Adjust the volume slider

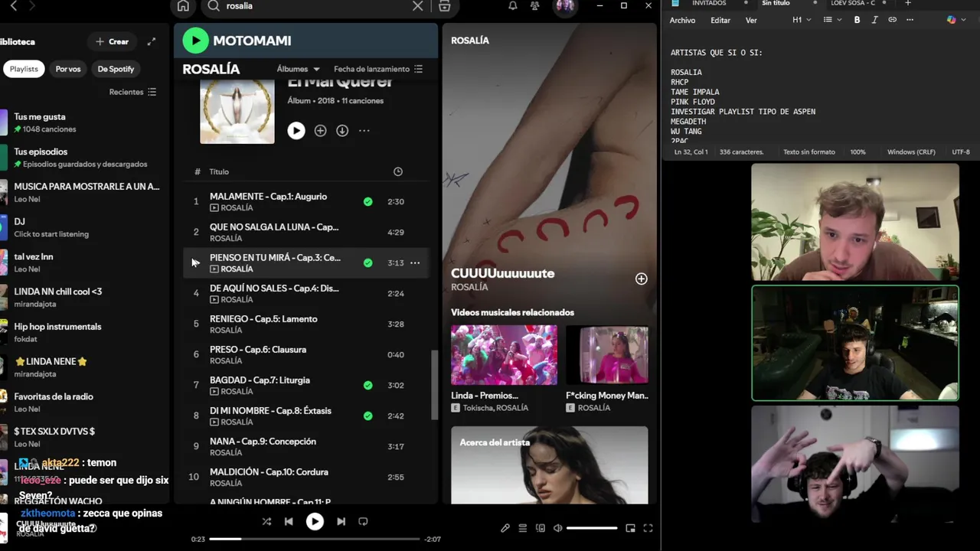pos(592,528)
